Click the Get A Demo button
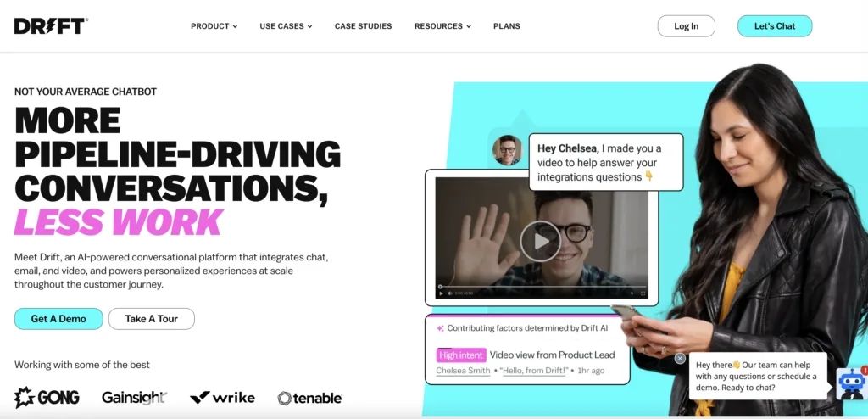Viewport: 868px width, 419px height. pyautogui.click(x=58, y=319)
